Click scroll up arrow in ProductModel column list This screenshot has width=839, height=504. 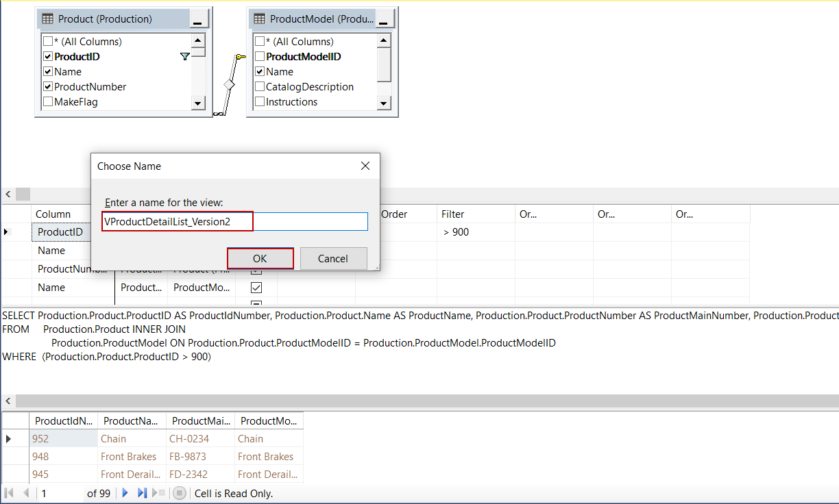[384, 40]
